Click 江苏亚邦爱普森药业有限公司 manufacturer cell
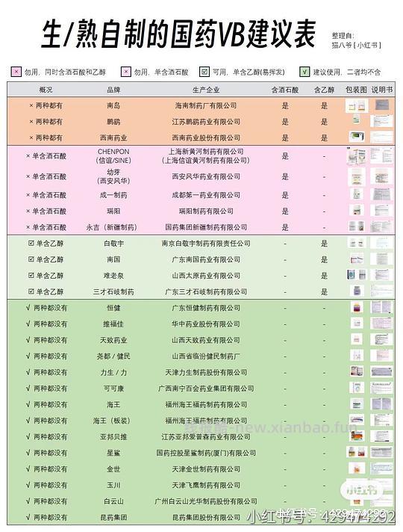This screenshot has height=532, width=403. (206, 437)
